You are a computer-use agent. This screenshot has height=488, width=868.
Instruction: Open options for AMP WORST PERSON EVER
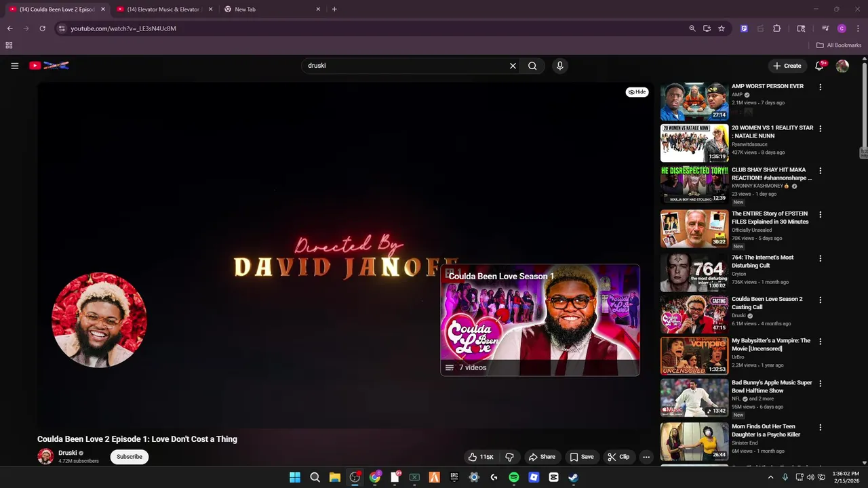[821, 87]
